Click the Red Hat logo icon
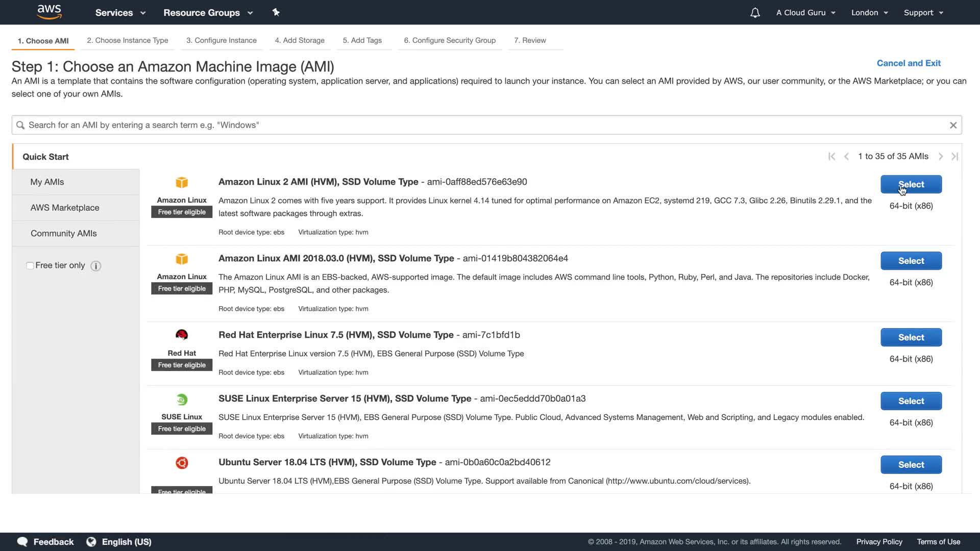Viewport: 980px width, 551px height. [x=182, y=335]
